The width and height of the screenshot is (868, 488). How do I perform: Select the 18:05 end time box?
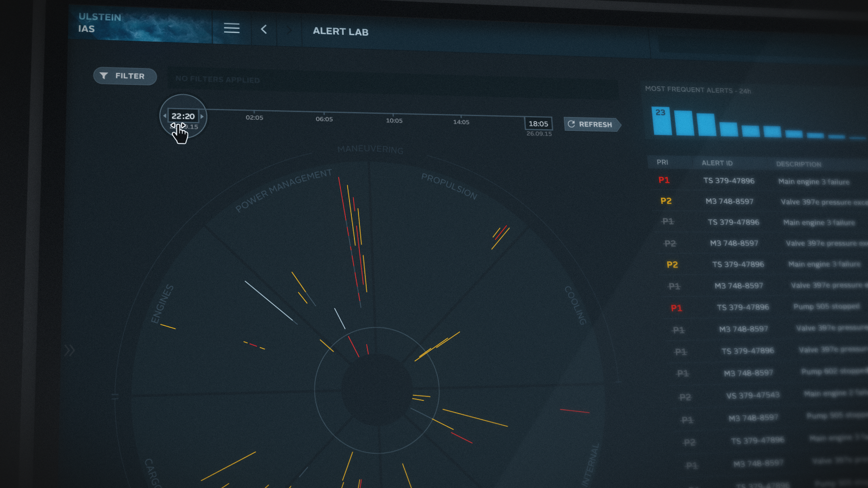click(x=538, y=124)
